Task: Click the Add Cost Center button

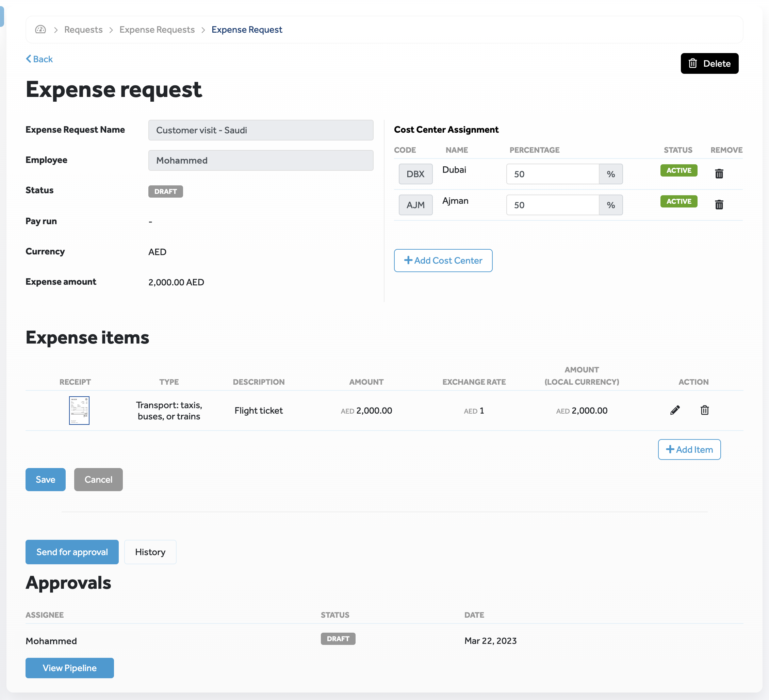Action: click(x=443, y=261)
